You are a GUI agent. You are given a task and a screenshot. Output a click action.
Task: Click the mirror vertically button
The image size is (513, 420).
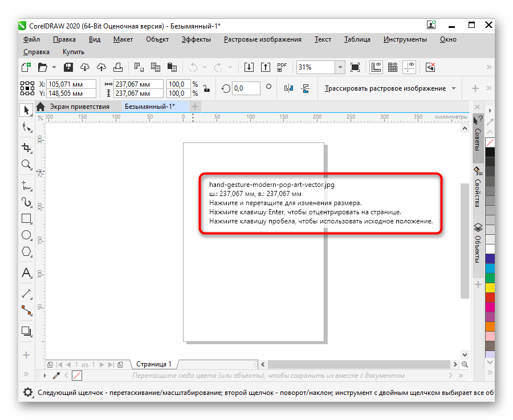pyautogui.click(x=306, y=88)
